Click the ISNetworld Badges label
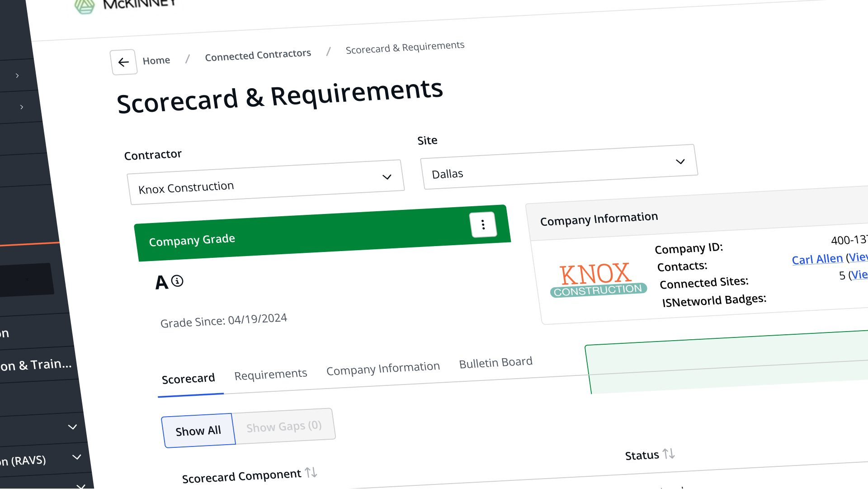 pyautogui.click(x=714, y=300)
